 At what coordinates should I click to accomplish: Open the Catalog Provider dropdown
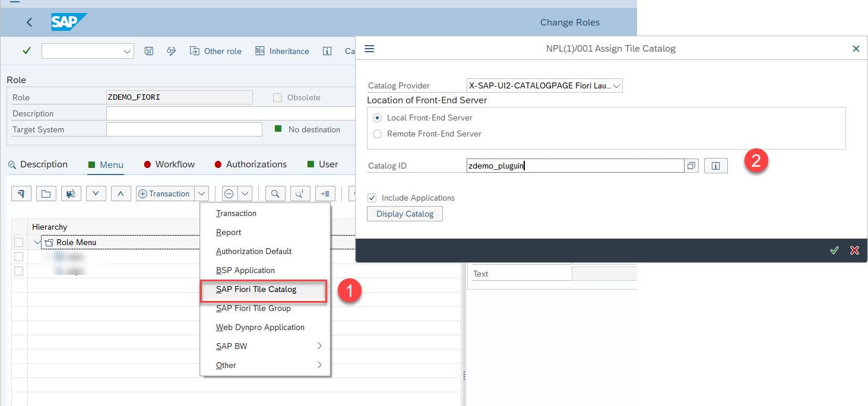617,86
